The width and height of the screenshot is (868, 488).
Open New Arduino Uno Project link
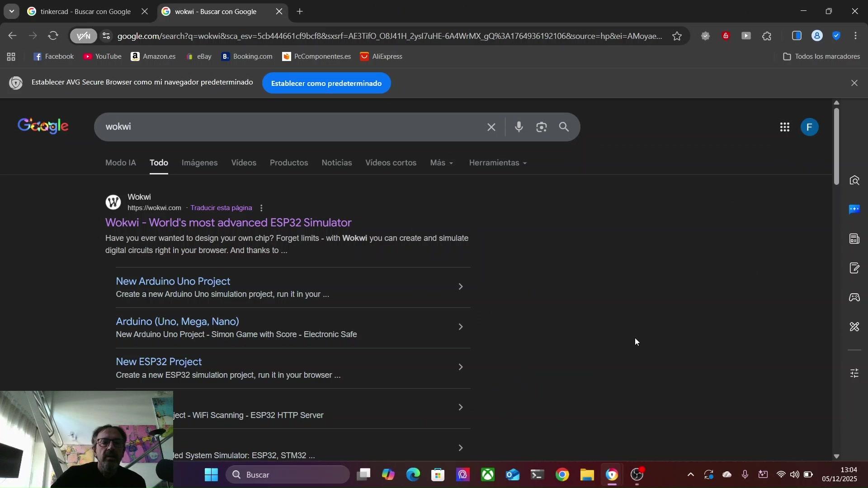click(x=173, y=281)
